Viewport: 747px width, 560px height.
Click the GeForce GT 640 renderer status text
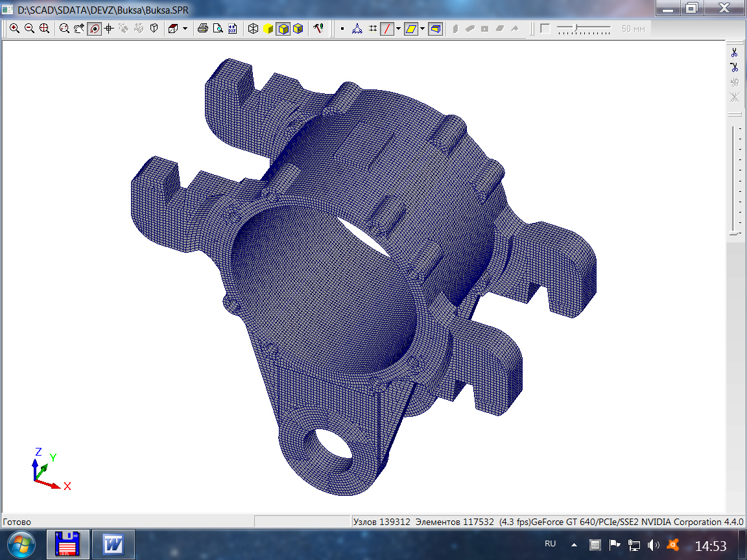[x=637, y=522]
